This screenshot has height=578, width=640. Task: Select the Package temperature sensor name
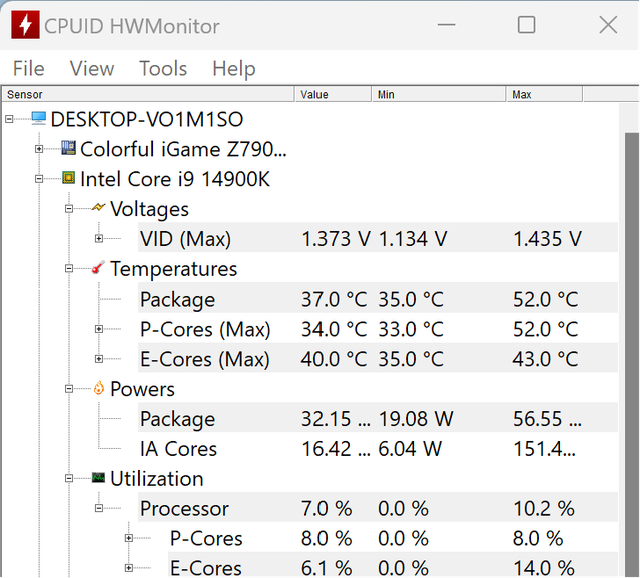pyautogui.click(x=178, y=299)
